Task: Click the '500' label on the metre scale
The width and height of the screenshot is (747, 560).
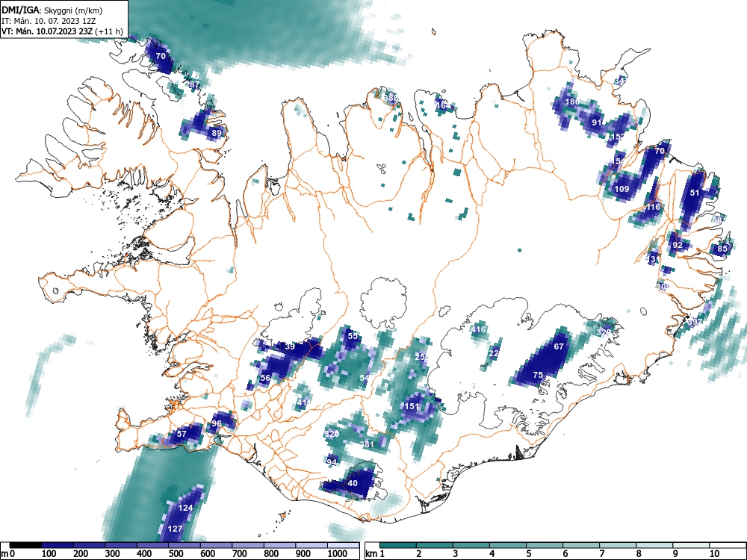Action: tap(176, 554)
